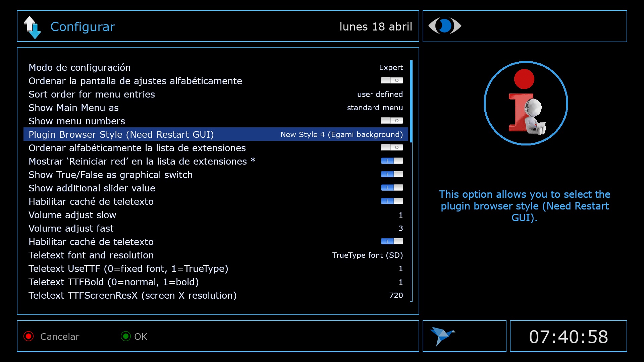644x362 pixels.
Task: Disable Show True/False as graphical switch
Action: click(x=392, y=174)
